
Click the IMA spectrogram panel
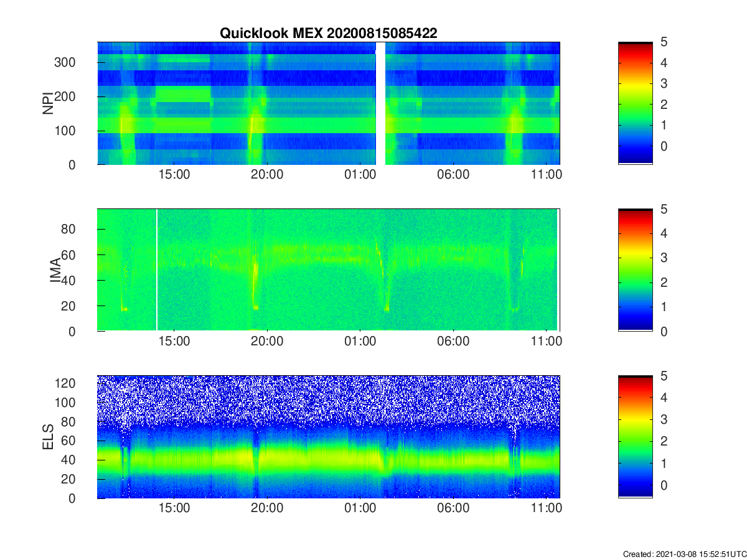pyautogui.click(x=329, y=270)
